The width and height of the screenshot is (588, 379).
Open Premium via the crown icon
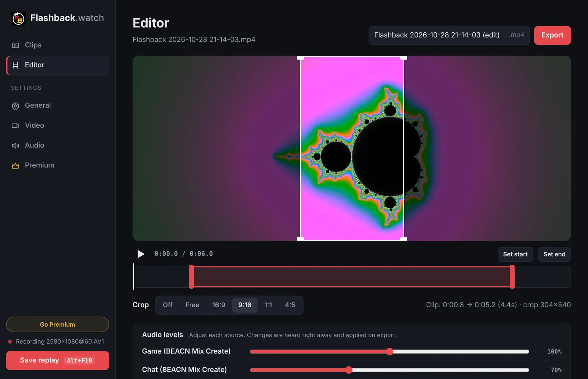15,166
